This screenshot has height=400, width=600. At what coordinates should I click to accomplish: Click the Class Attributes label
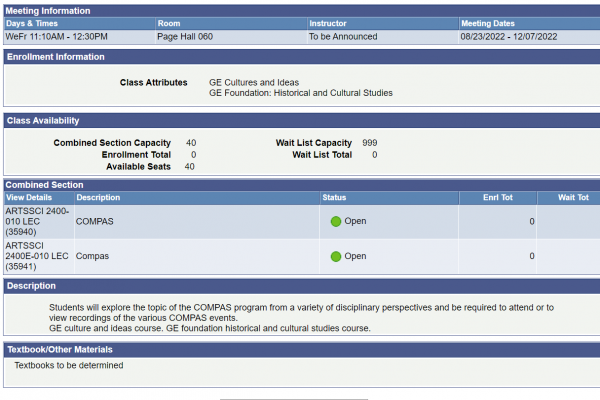[x=153, y=83]
